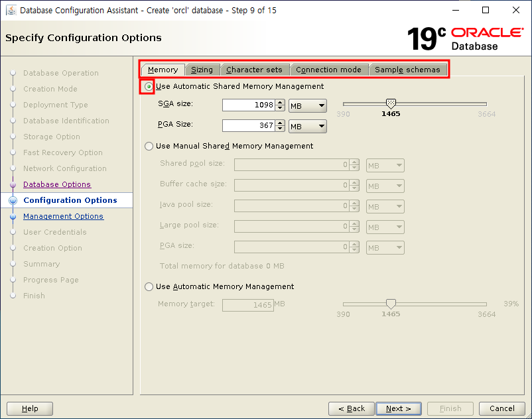
Task: Click the Finish step in sidebar
Action: (x=34, y=296)
